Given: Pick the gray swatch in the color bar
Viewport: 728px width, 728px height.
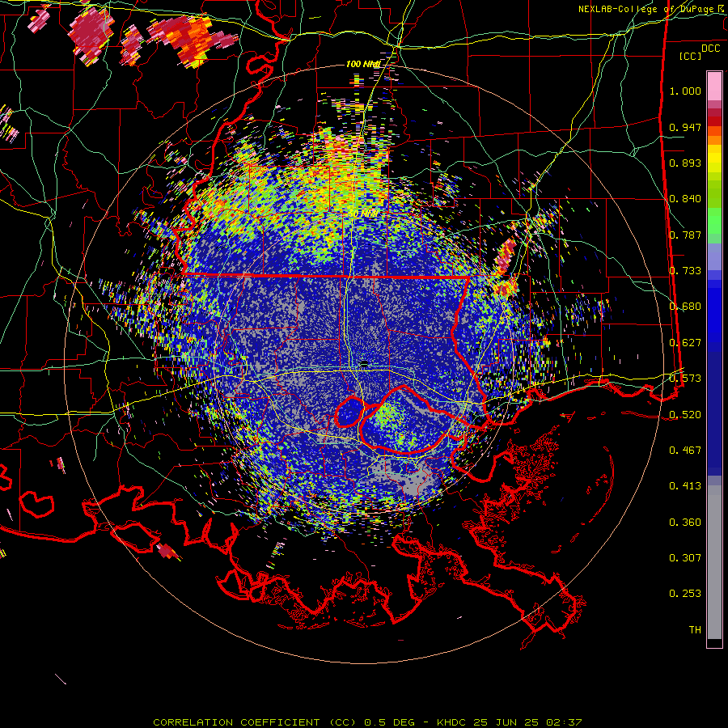Looking at the screenshot, I should (714, 562).
